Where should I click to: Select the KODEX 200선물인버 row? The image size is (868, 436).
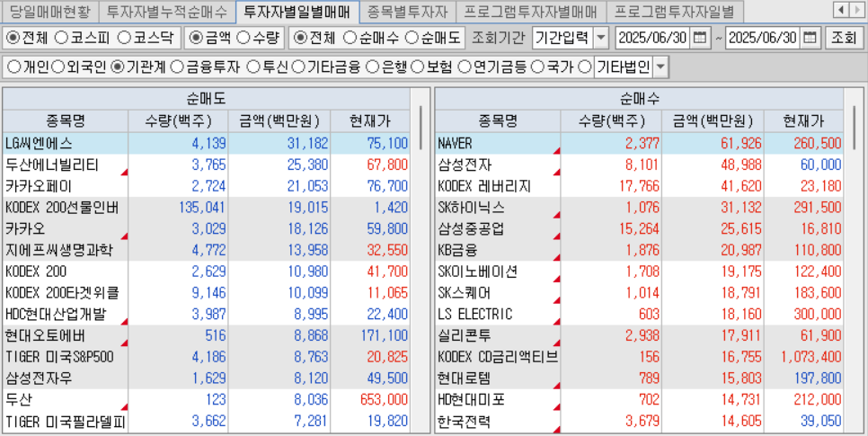point(207,208)
